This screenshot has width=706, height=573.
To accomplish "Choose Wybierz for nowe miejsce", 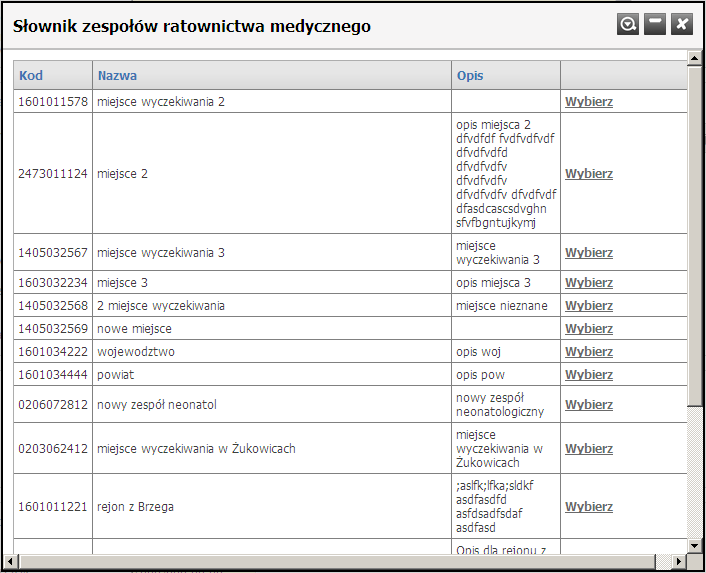I will coord(589,329).
